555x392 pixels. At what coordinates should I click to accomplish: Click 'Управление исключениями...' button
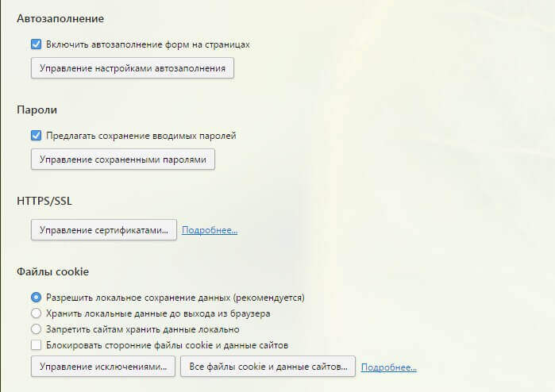click(103, 367)
